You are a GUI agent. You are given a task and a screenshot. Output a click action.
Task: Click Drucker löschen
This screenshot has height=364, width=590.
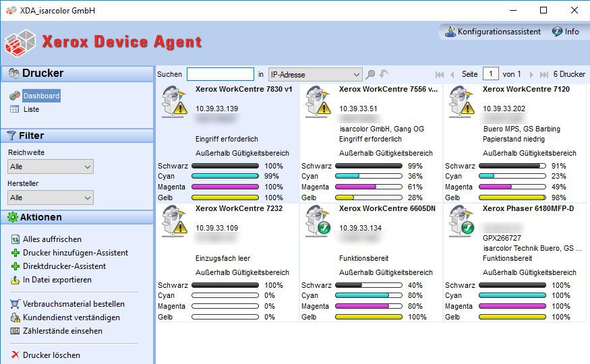(51, 355)
